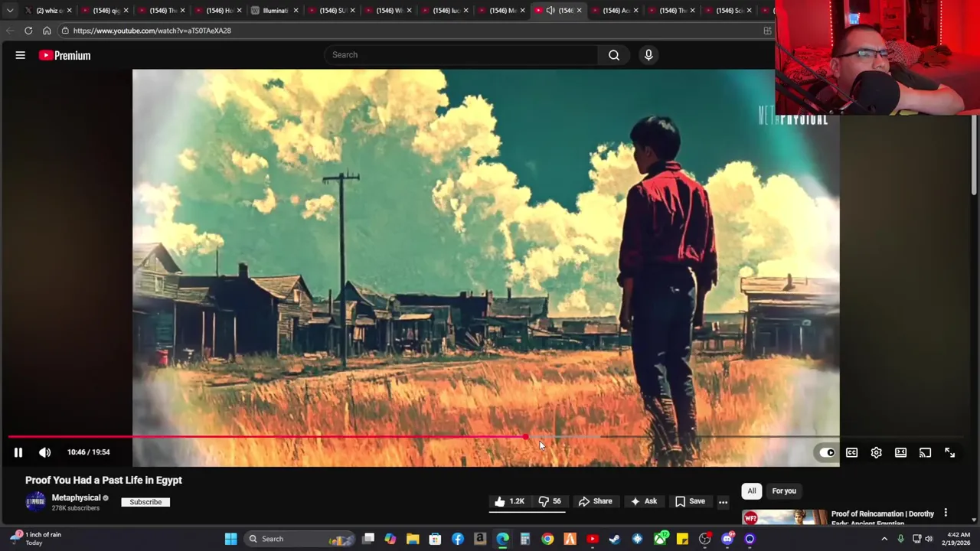Save video to playlist
Viewport: 980px width, 551px height.
pyautogui.click(x=690, y=501)
